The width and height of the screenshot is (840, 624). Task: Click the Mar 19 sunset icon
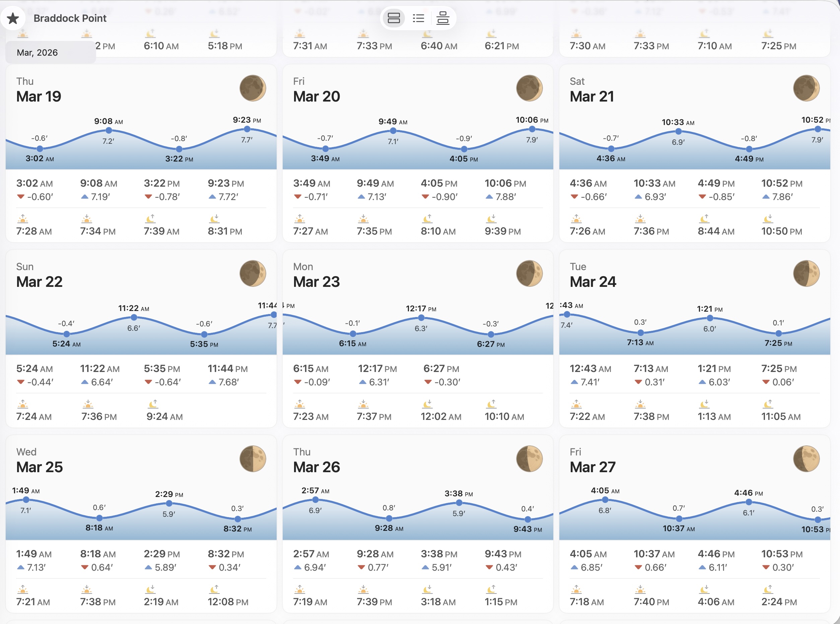click(87, 219)
